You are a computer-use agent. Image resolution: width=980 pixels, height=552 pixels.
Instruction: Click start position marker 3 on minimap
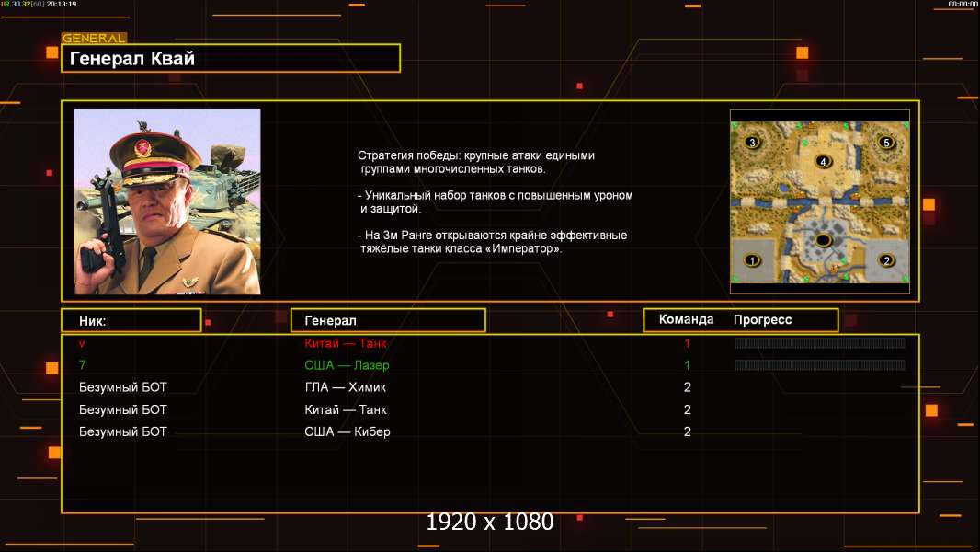(752, 142)
